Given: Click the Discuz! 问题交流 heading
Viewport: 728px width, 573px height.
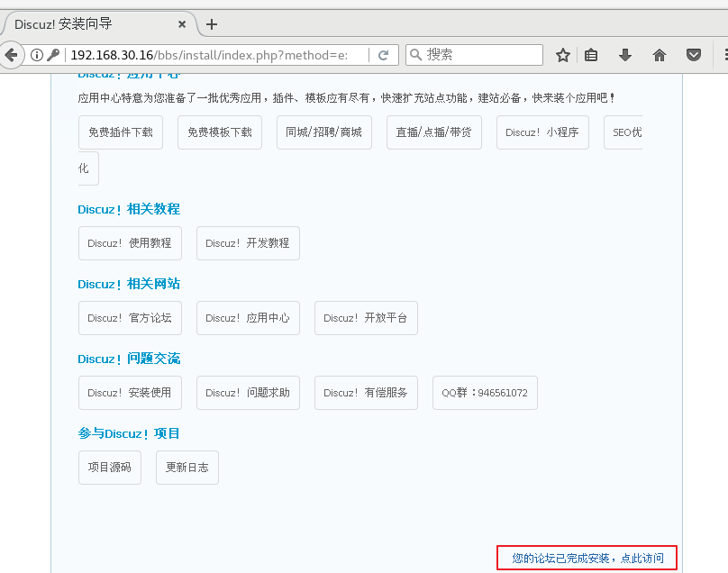Looking at the screenshot, I should [129, 359].
